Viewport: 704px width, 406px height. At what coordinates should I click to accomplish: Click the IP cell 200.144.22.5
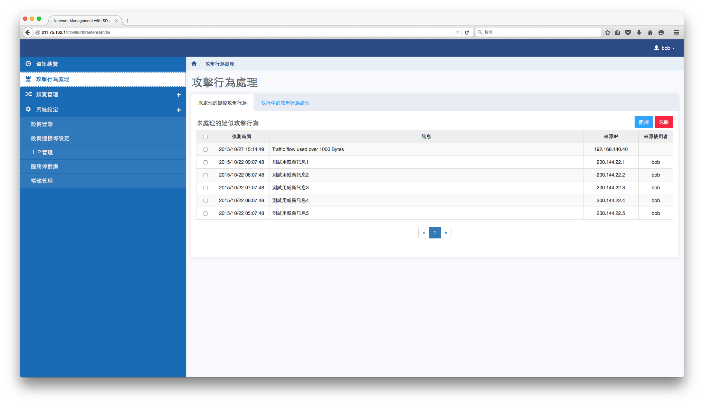611,213
